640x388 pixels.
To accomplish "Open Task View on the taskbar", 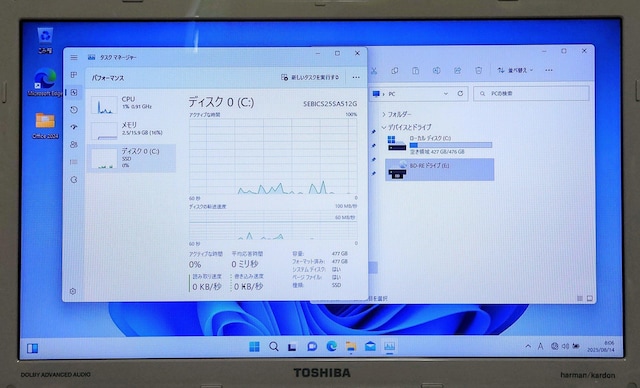I will [x=293, y=347].
